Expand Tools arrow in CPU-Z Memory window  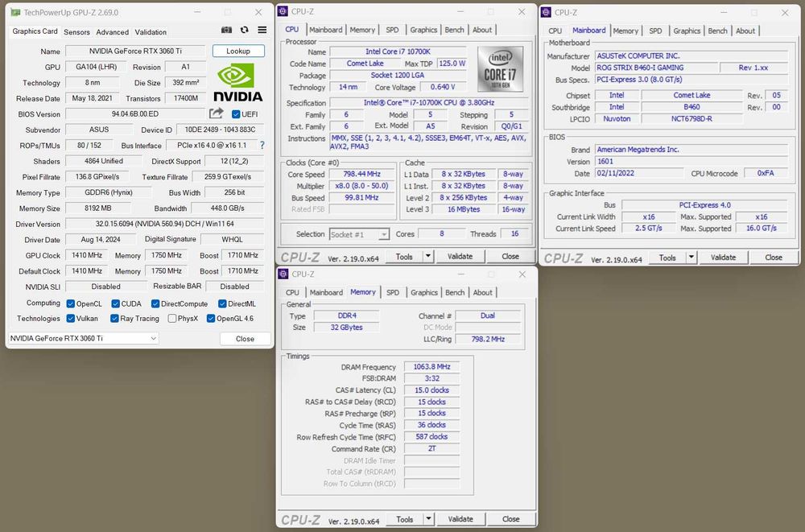(x=429, y=519)
